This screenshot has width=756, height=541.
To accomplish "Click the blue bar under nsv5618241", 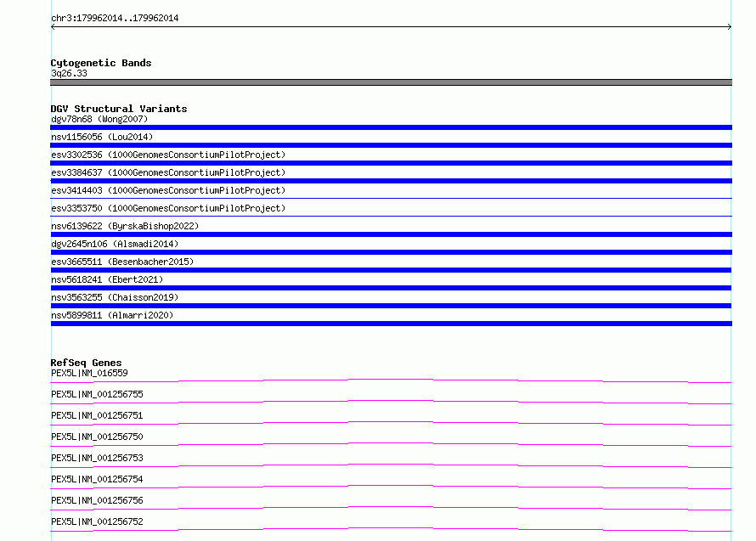I will (x=391, y=288).
